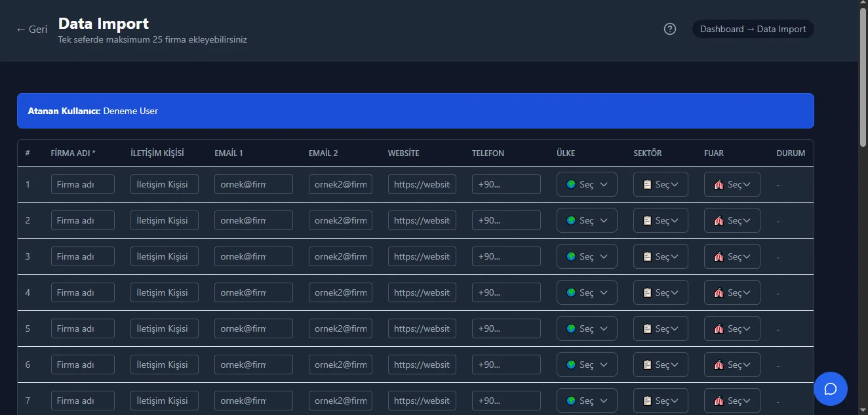868x415 pixels.
Task: Expand the SEKTÖR Seç dropdown in row 5
Action: pyautogui.click(x=660, y=328)
